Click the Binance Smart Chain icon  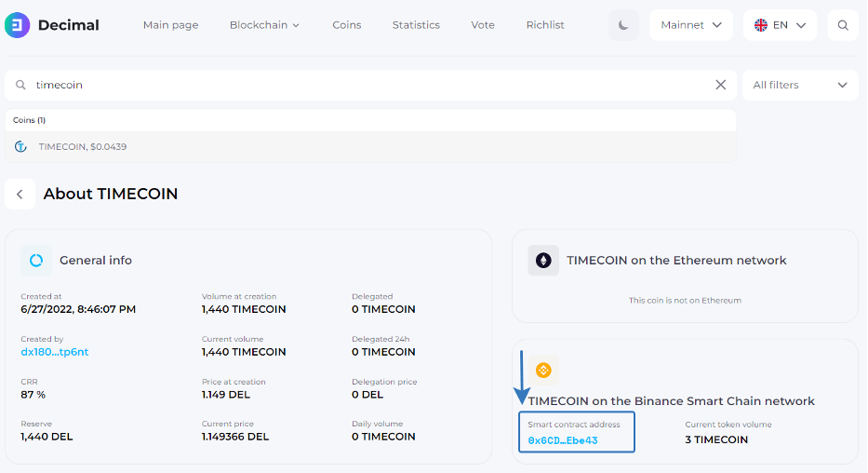(x=543, y=371)
